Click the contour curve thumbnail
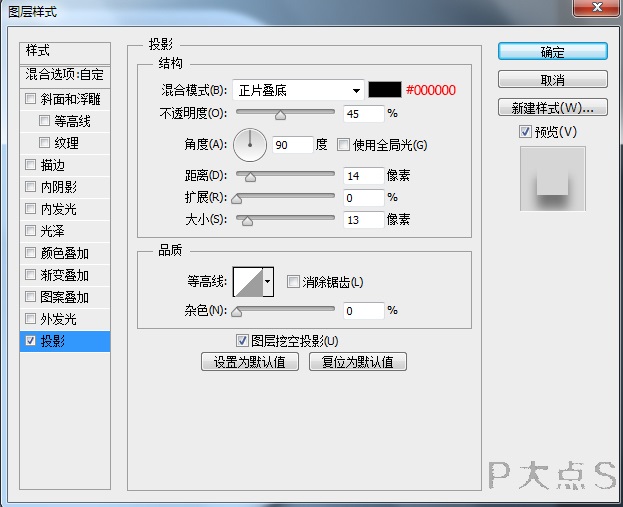 point(248,282)
